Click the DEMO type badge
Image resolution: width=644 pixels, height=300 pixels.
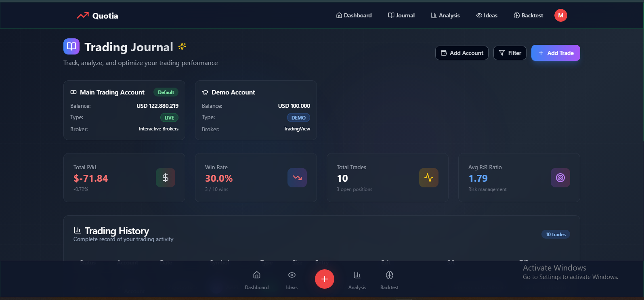(298, 117)
